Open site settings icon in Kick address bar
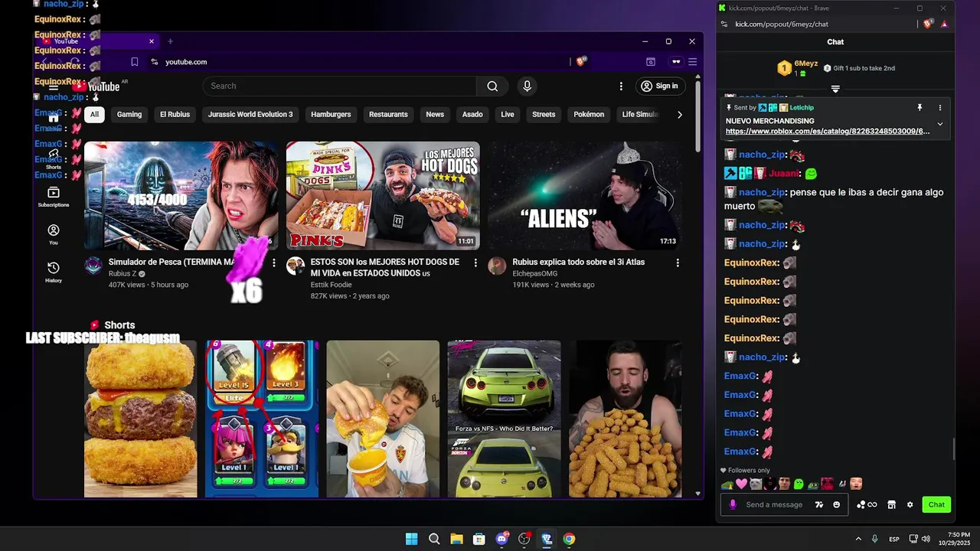 (x=724, y=24)
